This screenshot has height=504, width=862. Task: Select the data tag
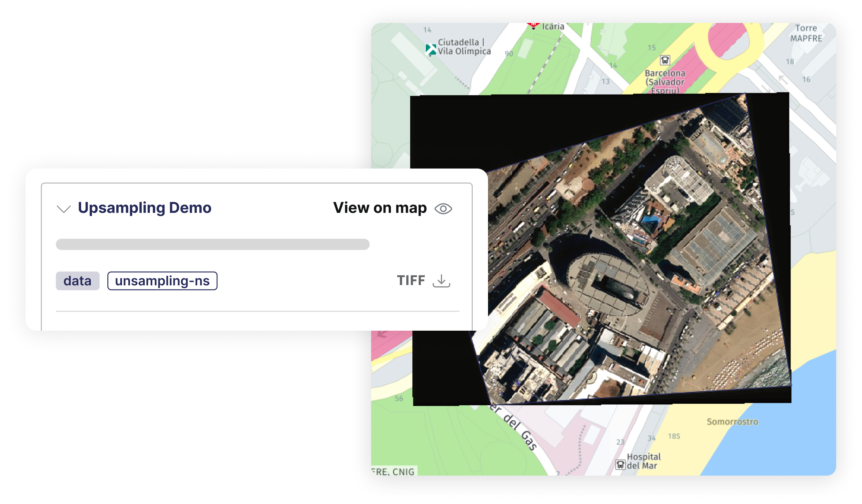coord(78,280)
